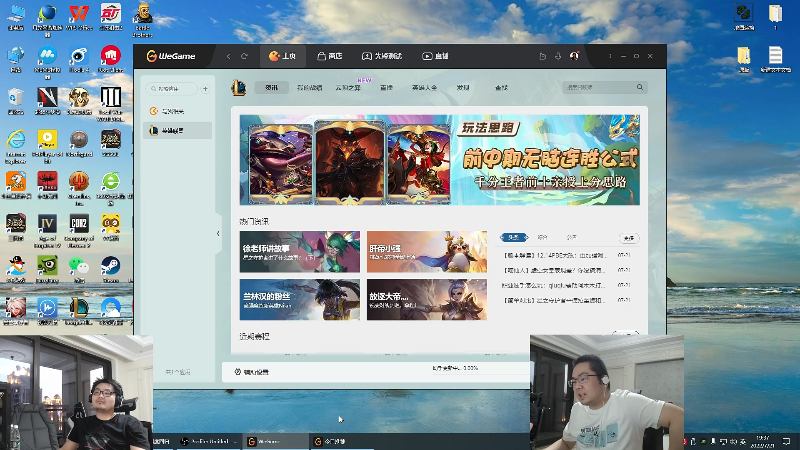Click the sidebar game search field
The height and width of the screenshot is (450, 800).
point(172,89)
